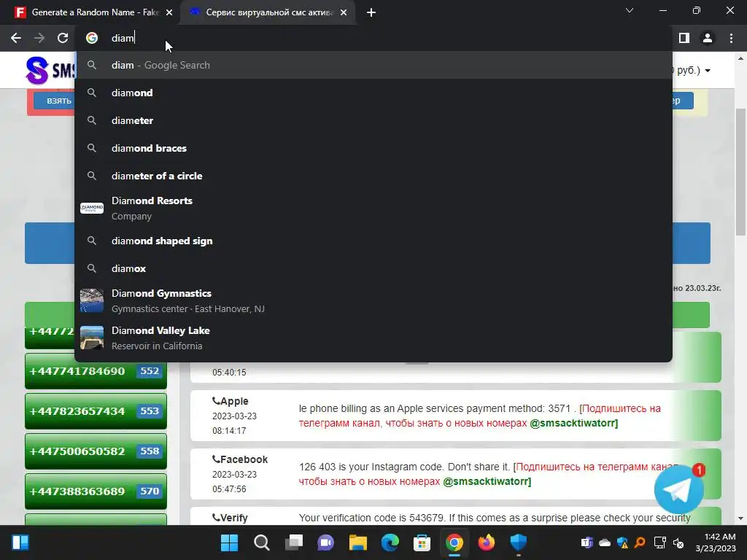The image size is (747, 560).
Task: Click the Diamond Gymnastics photo thumbnail
Action: tap(92, 300)
